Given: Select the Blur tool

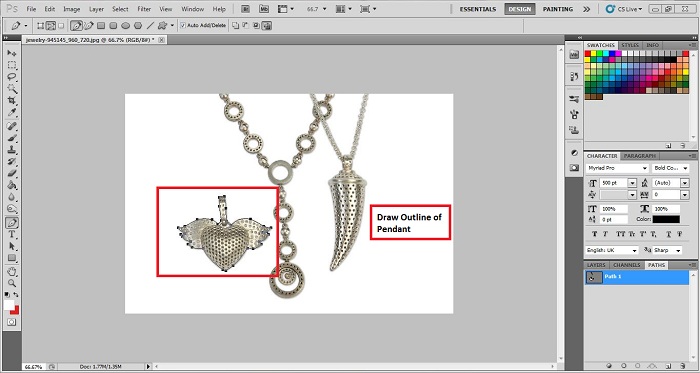Looking at the screenshot, I should tap(12, 197).
